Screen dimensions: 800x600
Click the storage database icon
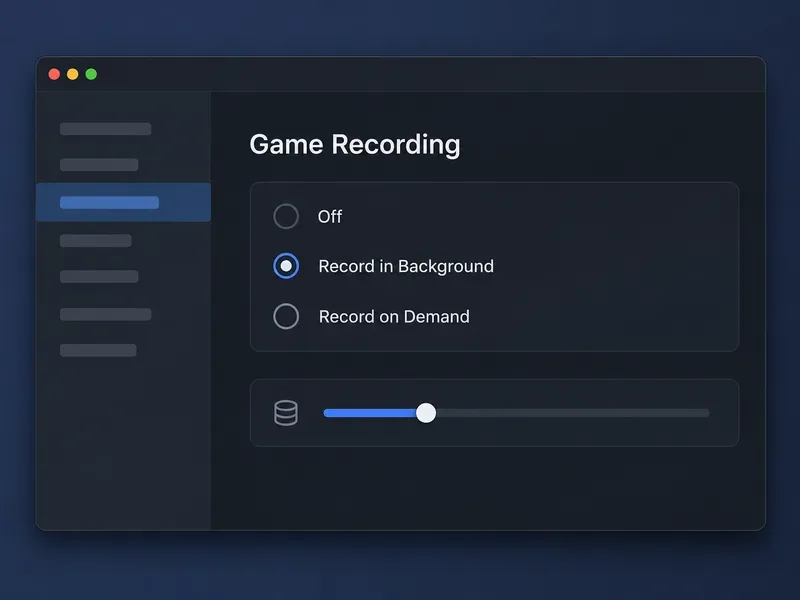[286, 413]
